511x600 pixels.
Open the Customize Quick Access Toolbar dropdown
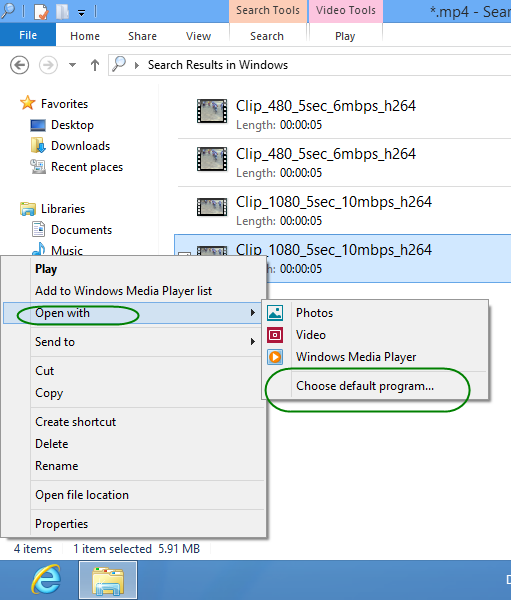(82, 13)
